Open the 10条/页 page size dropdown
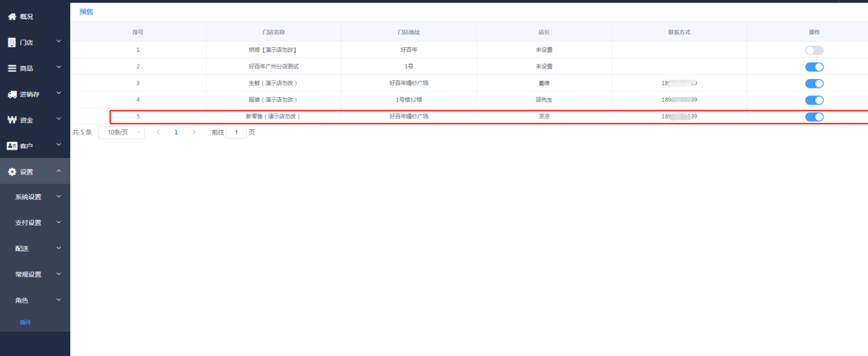 [121, 132]
